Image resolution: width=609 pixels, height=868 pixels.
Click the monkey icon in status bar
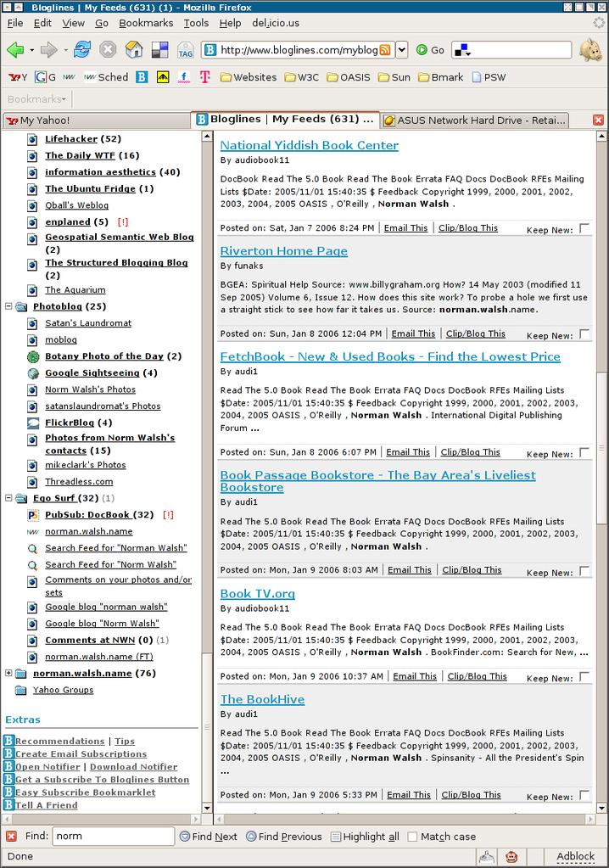pos(511,856)
